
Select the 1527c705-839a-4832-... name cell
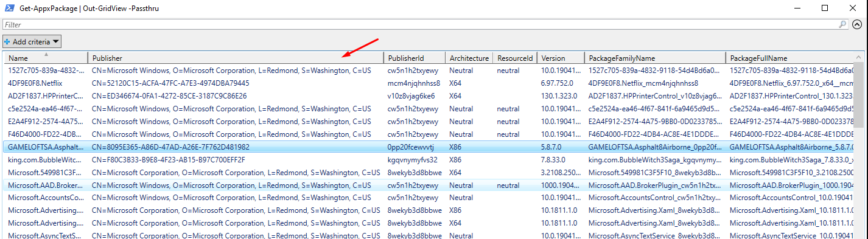tap(46, 71)
